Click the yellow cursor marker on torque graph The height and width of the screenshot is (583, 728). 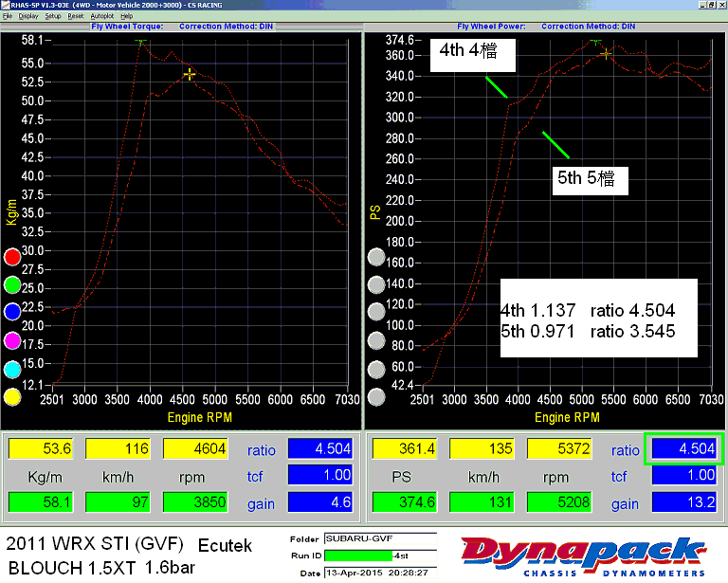pyautogui.click(x=190, y=74)
